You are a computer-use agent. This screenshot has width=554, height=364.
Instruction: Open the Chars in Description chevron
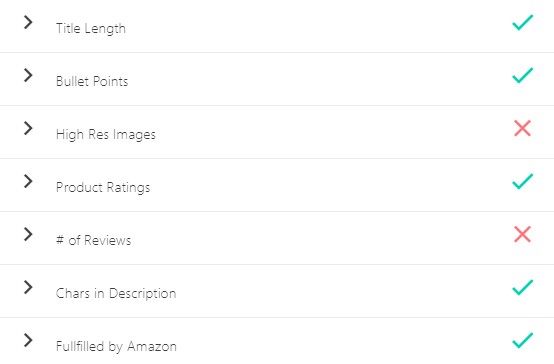(28, 287)
